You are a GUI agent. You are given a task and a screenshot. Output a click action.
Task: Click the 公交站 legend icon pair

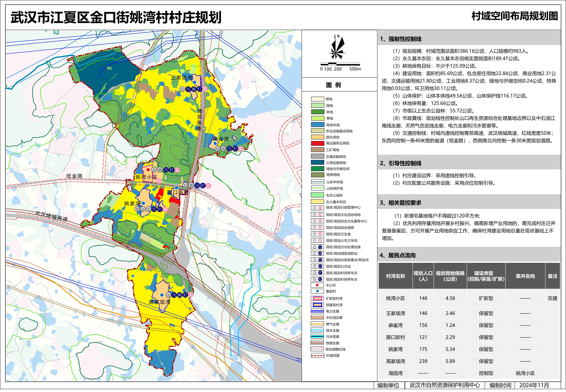pos(317,266)
